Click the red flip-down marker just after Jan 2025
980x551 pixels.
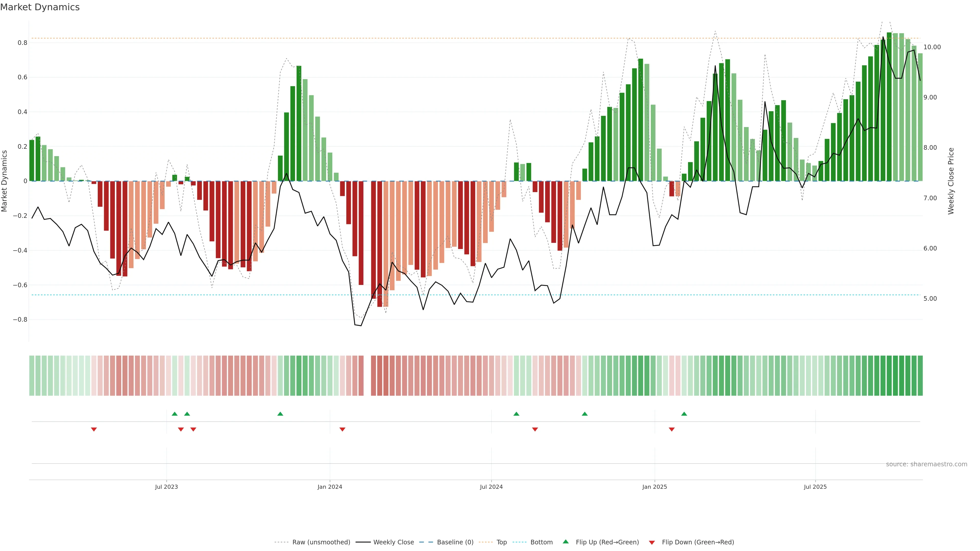click(x=672, y=429)
